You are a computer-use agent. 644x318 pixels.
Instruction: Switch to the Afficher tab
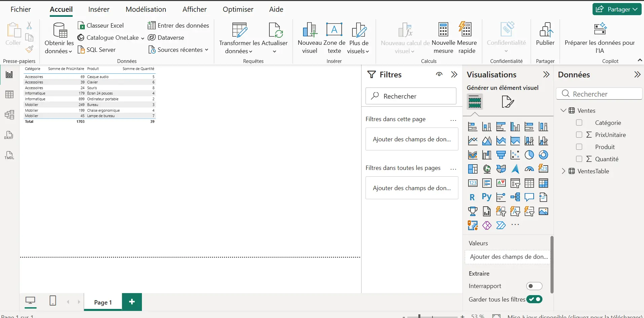pyautogui.click(x=194, y=9)
